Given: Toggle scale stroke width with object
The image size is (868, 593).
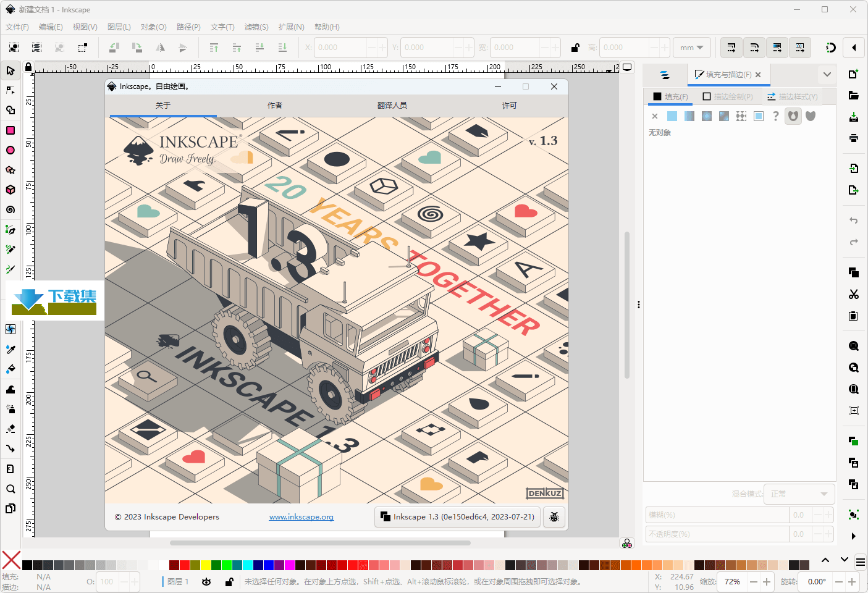Looking at the screenshot, I should point(731,48).
